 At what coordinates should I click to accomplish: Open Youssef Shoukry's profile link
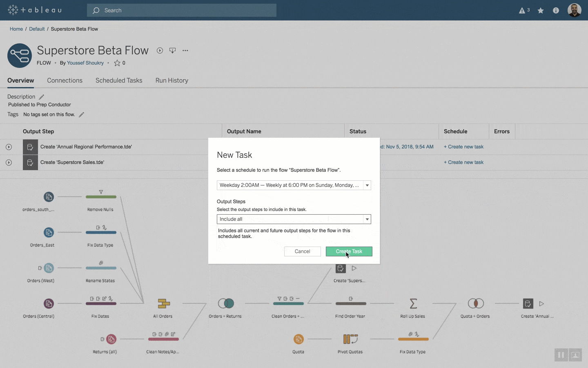coord(85,63)
